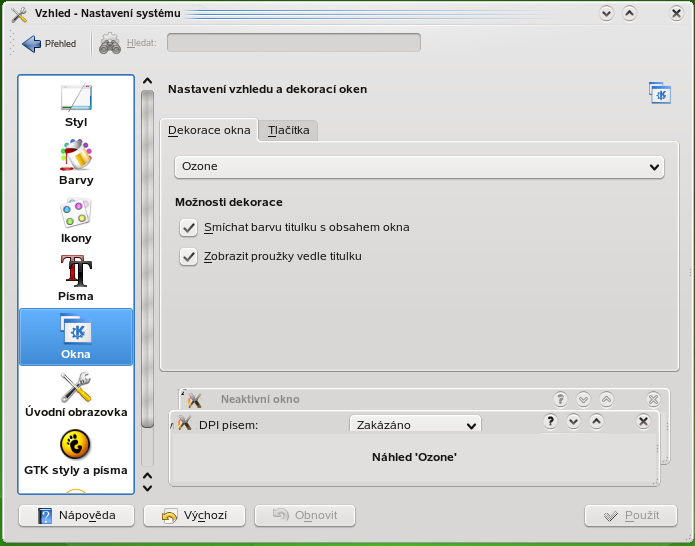Click the Neaktivní okno title text
This screenshot has height=546, width=695.
coord(260,399)
